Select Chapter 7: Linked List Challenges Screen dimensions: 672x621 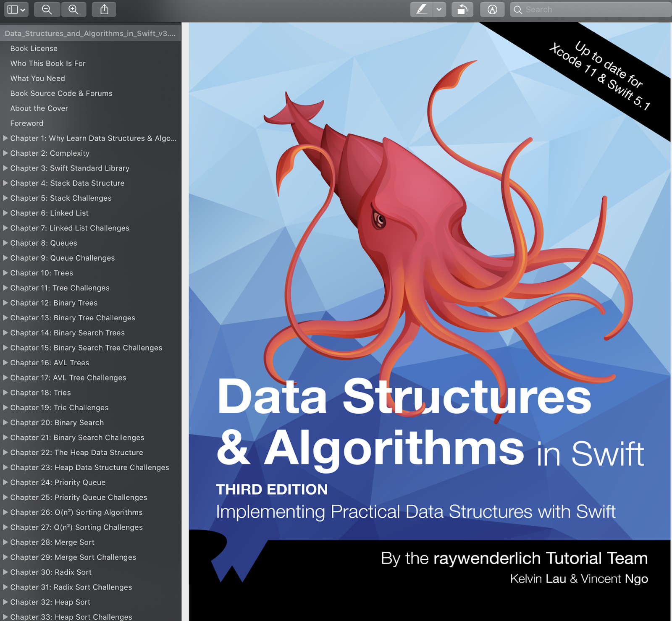pyautogui.click(x=70, y=228)
